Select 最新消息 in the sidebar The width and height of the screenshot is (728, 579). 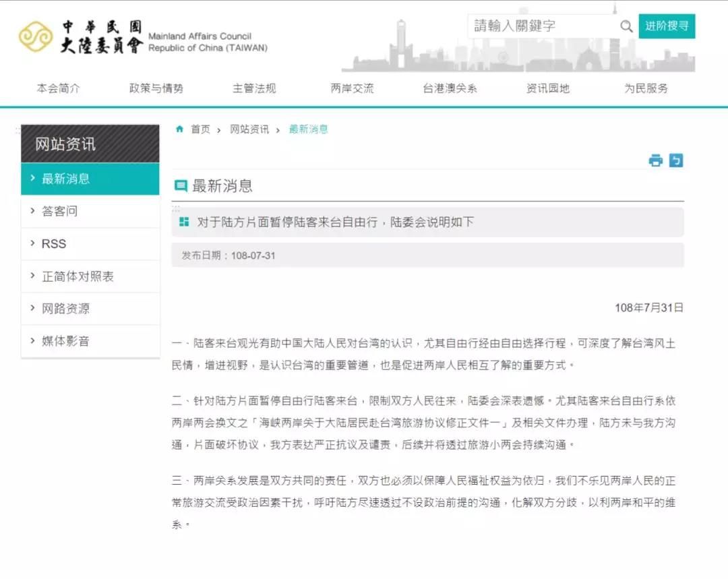click(90, 179)
